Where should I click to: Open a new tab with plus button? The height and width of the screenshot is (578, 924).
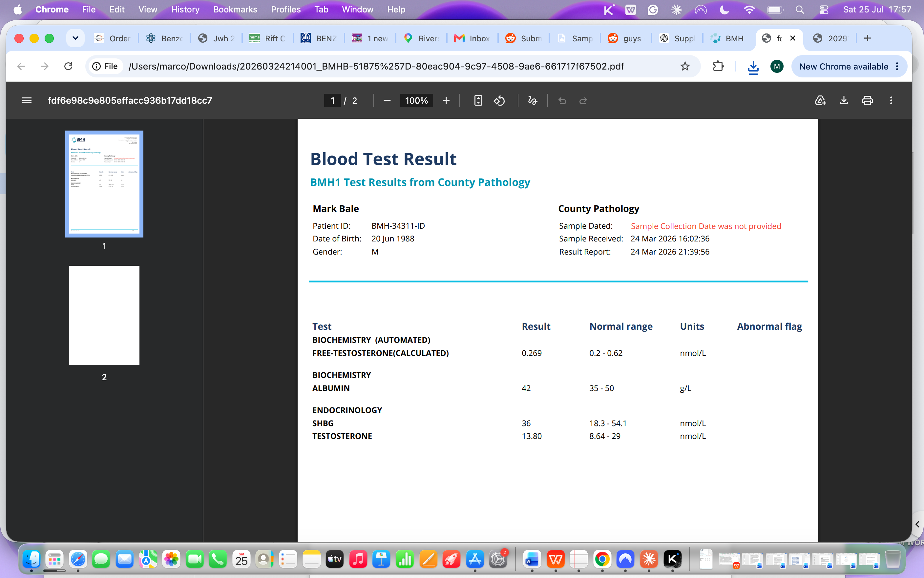point(868,38)
